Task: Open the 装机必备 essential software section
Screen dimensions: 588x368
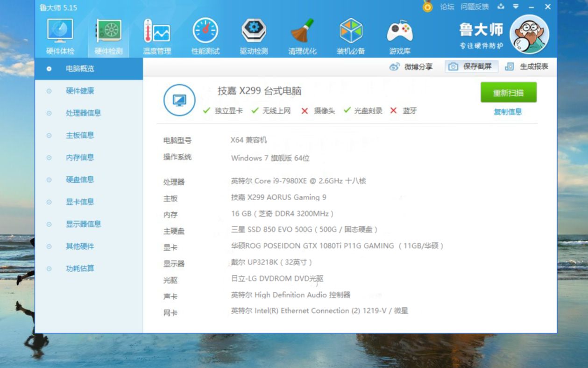Action: pos(351,37)
